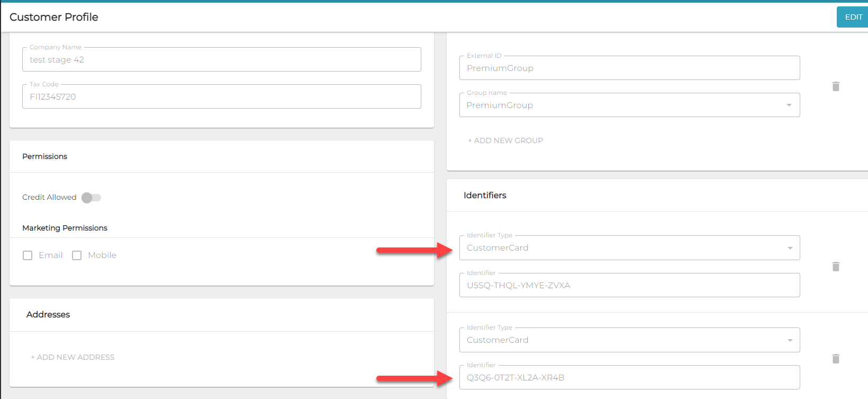Expand the first Identifier Type dropdown
The height and width of the screenshot is (399, 868).
629,248
